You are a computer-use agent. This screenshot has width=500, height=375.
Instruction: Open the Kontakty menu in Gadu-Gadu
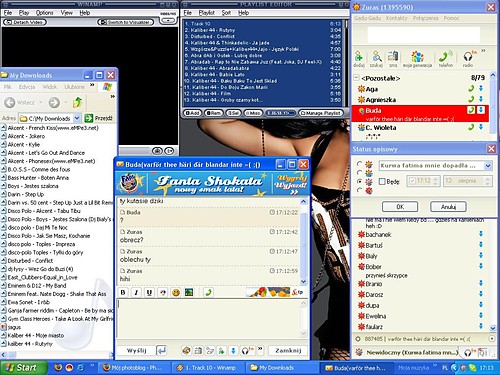pos(397,18)
